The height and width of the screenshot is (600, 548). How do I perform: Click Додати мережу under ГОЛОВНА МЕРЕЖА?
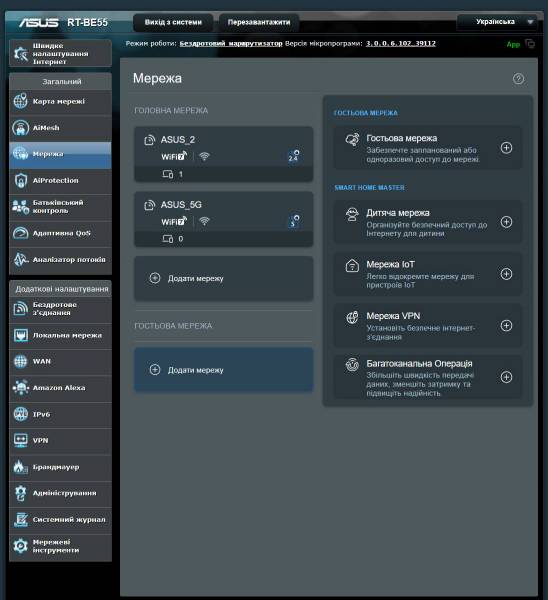pos(223,278)
